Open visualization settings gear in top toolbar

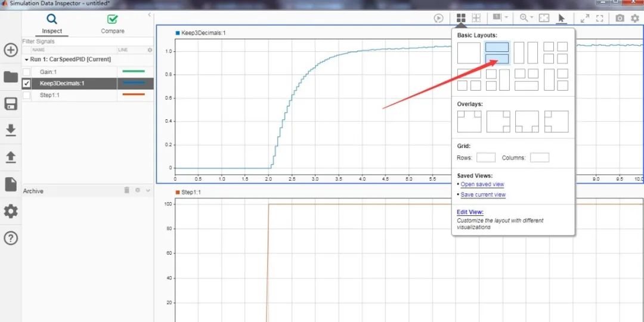point(636,18)
